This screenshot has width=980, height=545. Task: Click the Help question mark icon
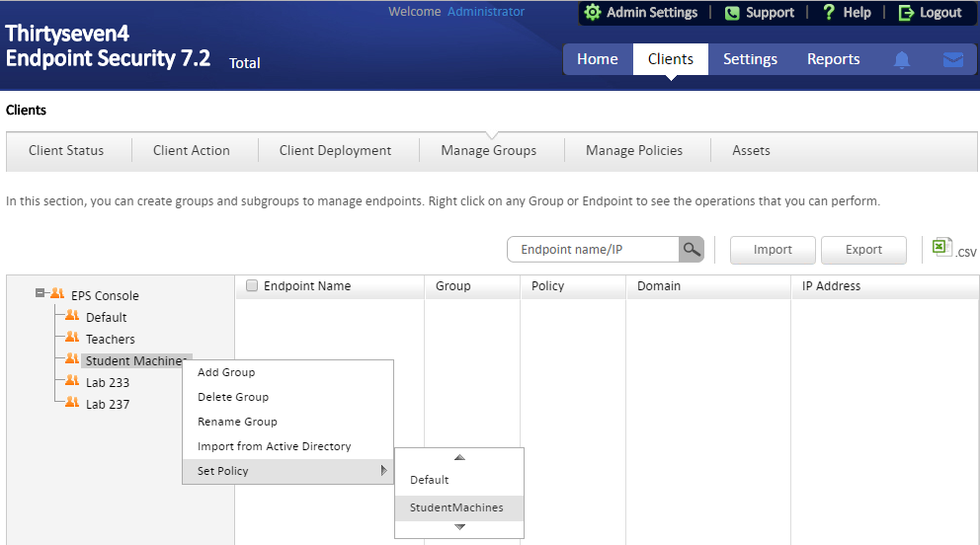coord(829,12)
